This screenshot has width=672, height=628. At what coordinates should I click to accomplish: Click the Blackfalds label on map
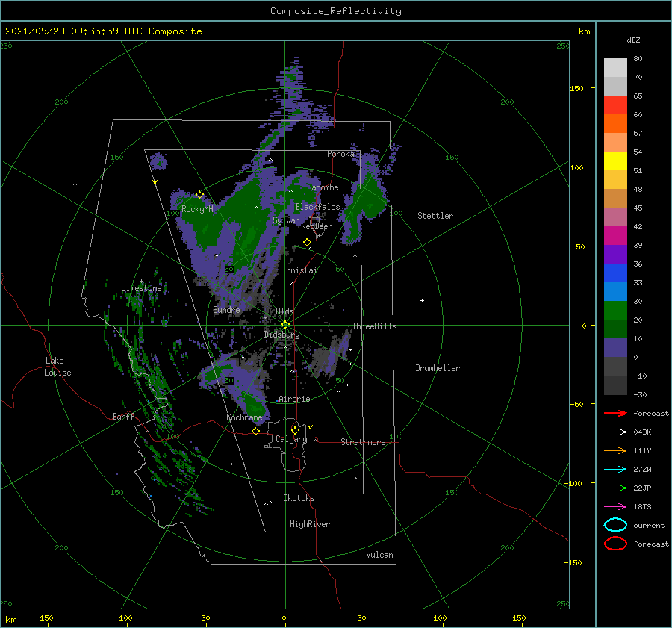pyautogui.click(x=317, y=207)
